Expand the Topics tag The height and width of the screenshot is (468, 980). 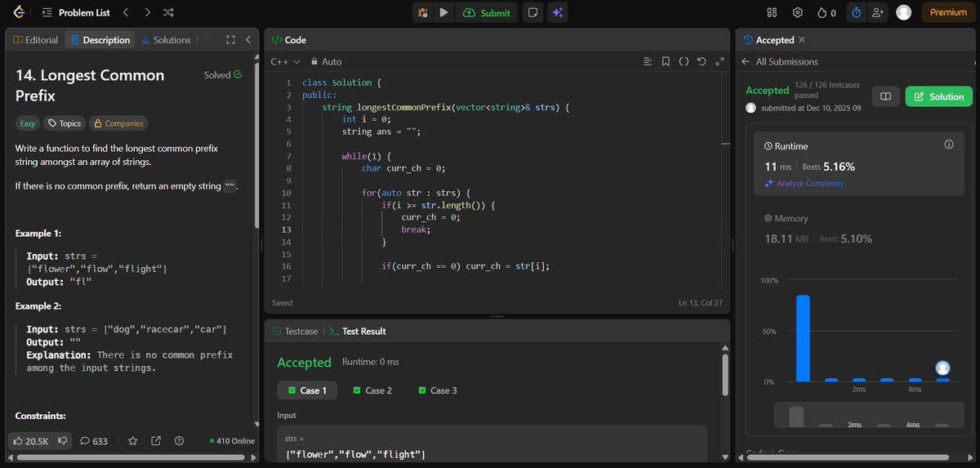[x=65, y=123]
